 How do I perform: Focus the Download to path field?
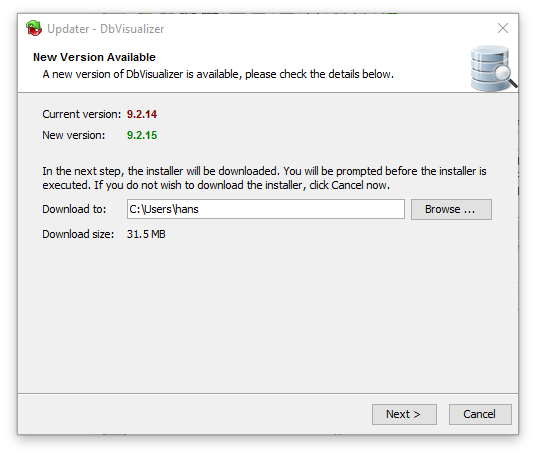[x=266, y=209]
